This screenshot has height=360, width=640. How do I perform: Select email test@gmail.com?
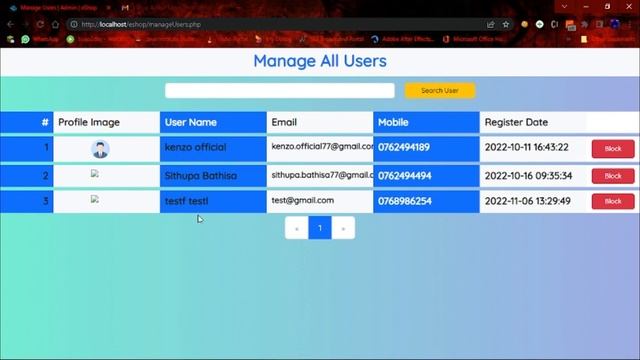pyautogui.click(x=303, y=200)
